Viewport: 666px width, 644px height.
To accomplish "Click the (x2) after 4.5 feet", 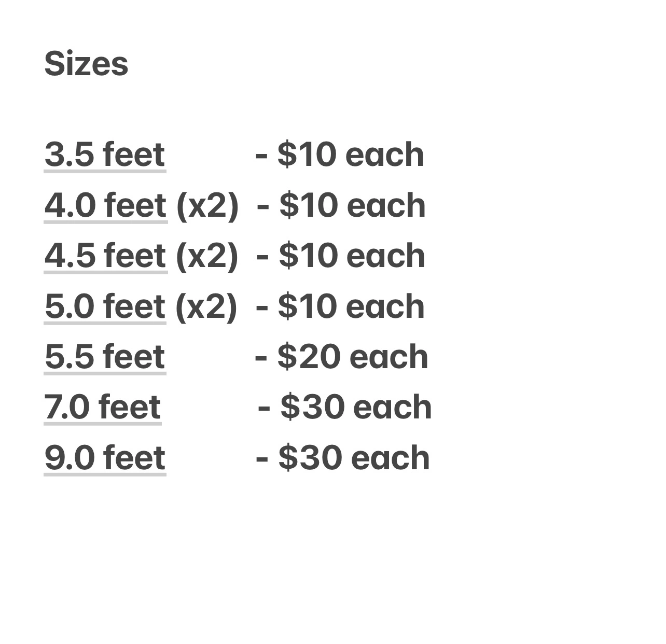I will tap(207, 256).
